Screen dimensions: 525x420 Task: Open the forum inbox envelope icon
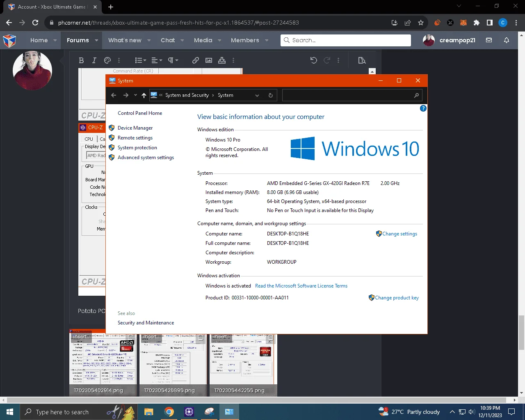pyautogui.click(x=489, y=40)
